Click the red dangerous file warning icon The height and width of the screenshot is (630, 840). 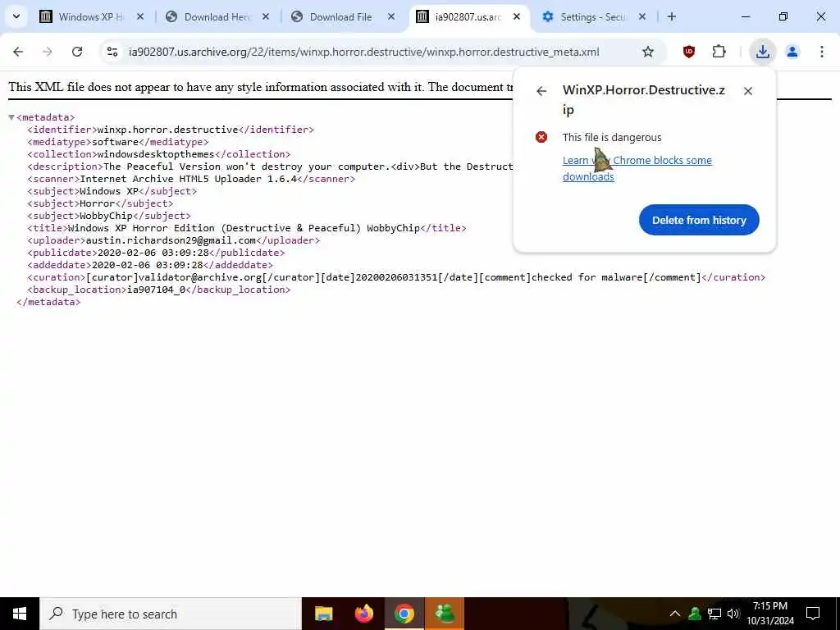click(x=541, y=137)
